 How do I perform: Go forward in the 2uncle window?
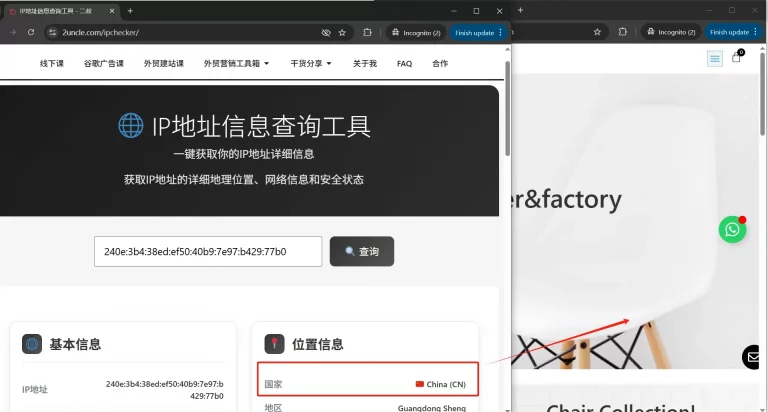(x=13, y=32)
